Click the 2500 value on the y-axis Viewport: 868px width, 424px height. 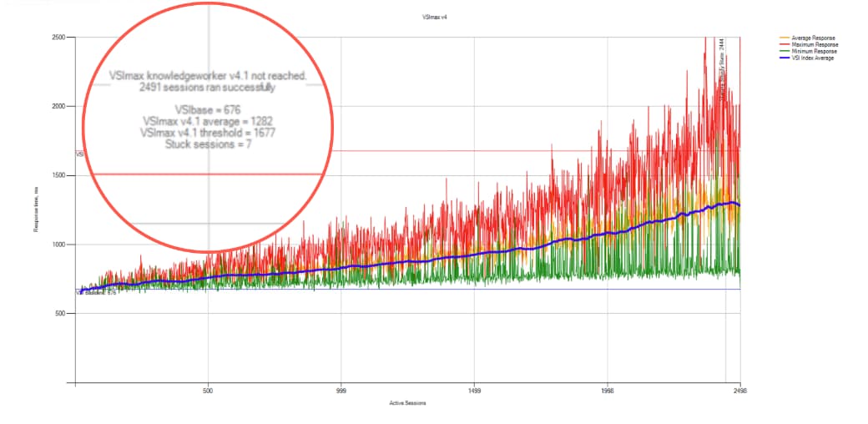click(x=60, y=38)
